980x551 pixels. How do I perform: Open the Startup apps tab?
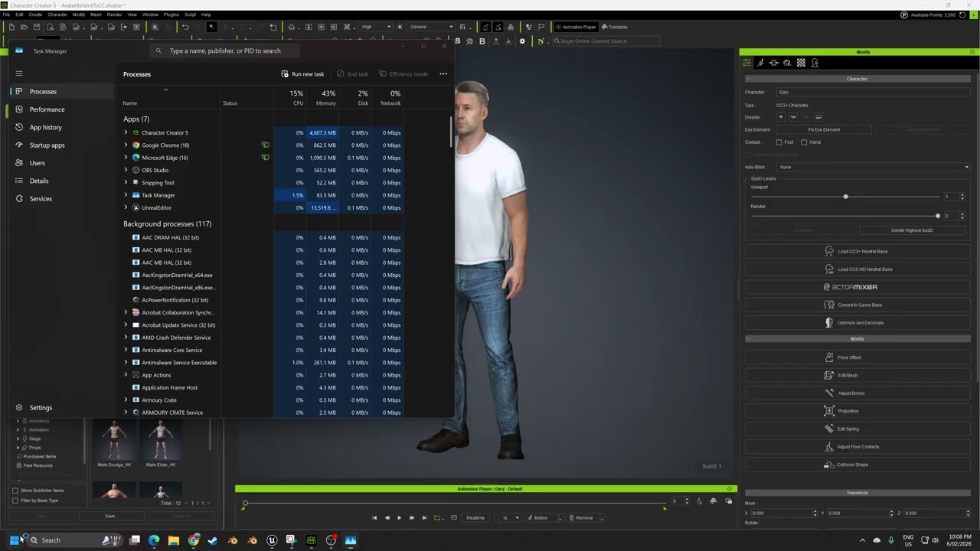[x=47, y=145]
